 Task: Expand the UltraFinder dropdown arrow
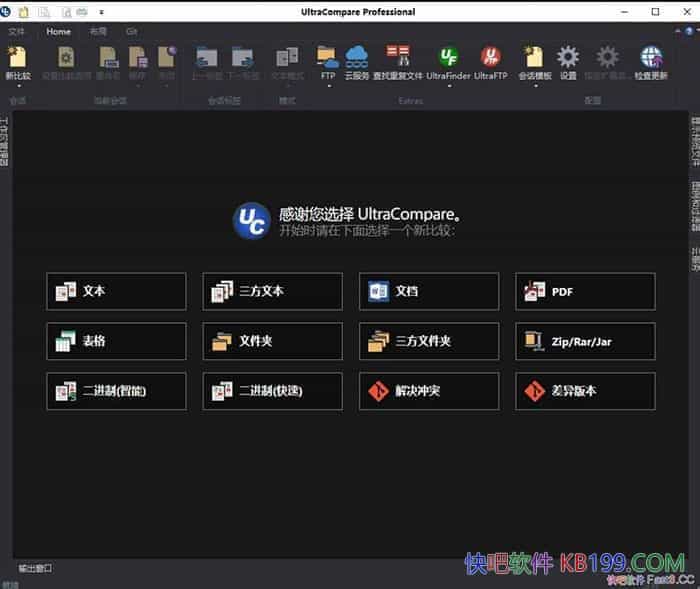point(448,86)
